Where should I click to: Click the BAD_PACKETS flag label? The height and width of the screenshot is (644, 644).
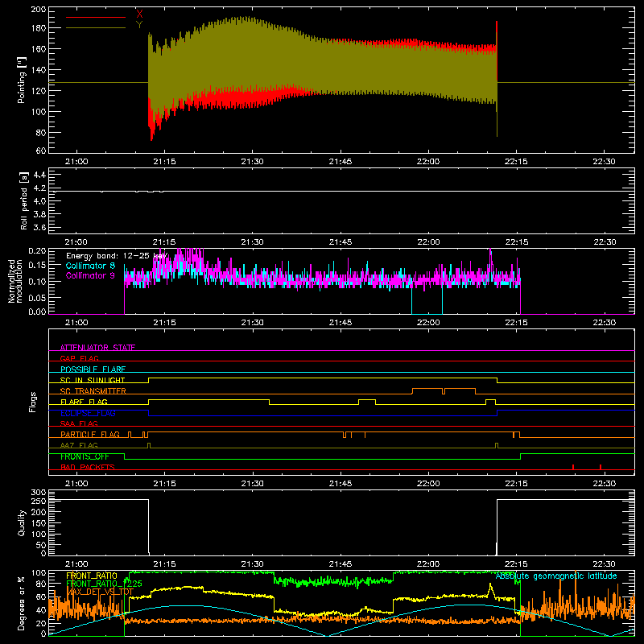[88, 467]
